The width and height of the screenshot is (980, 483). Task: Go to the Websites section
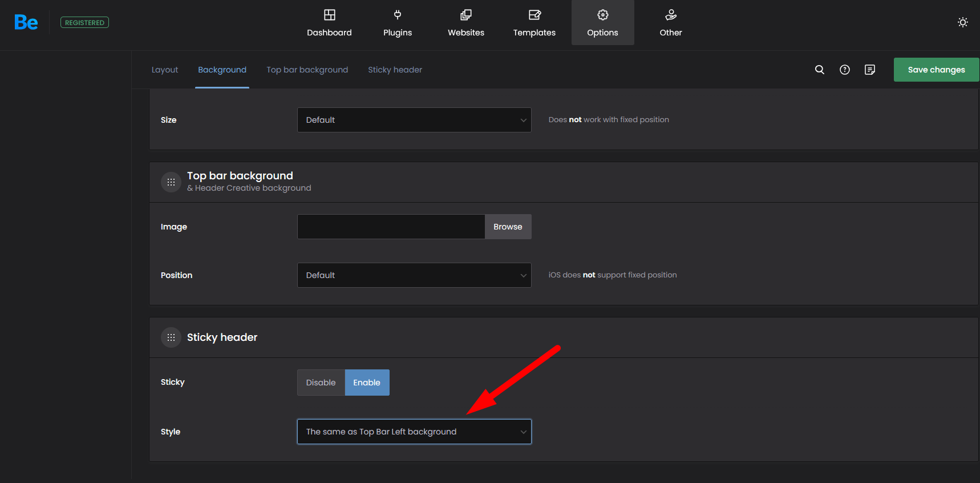[x=466, y=22]
